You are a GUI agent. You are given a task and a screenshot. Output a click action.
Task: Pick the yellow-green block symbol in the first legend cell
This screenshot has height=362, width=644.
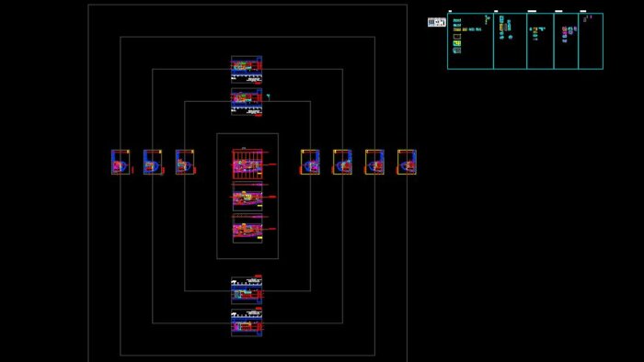pyautogui.click(x=457, y=43)
